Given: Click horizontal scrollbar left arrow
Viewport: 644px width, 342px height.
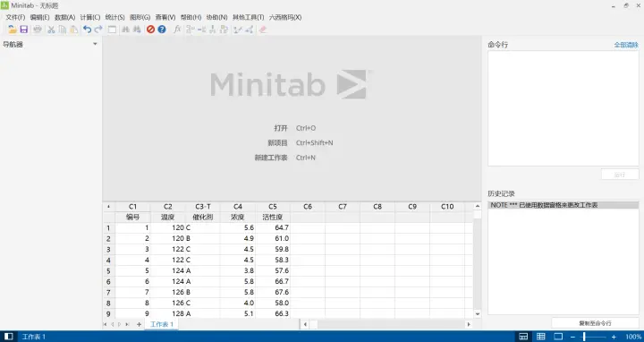Looking at the screenshot, I should point(305,324).
